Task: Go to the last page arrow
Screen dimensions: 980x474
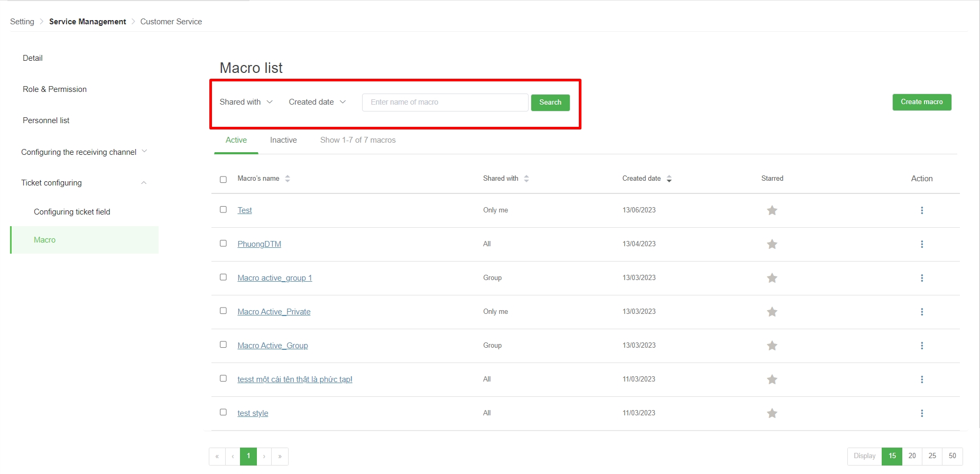Action: [280, 456]
